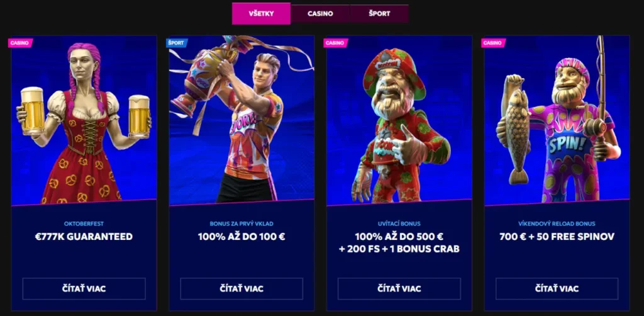Open the 200 FS + 1 BONUS CRAB offer
This screenshot has width=644, height=316.
click(399, 249)
